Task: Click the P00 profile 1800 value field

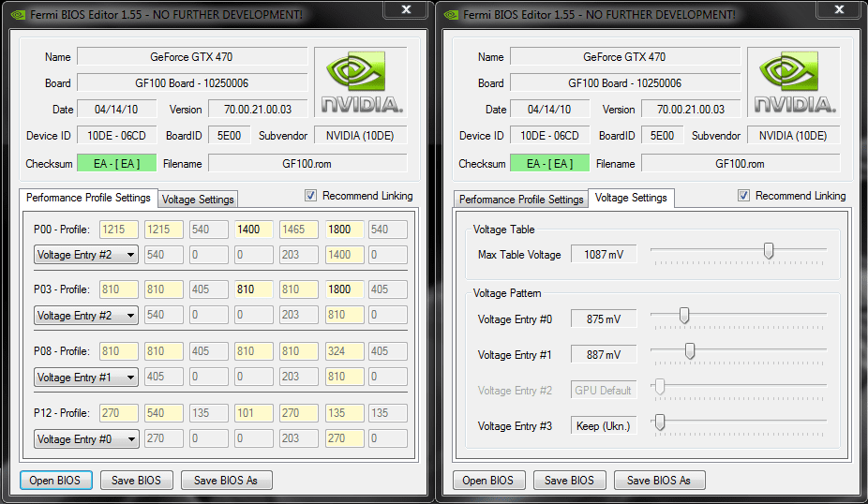Action: coord(344,229)
